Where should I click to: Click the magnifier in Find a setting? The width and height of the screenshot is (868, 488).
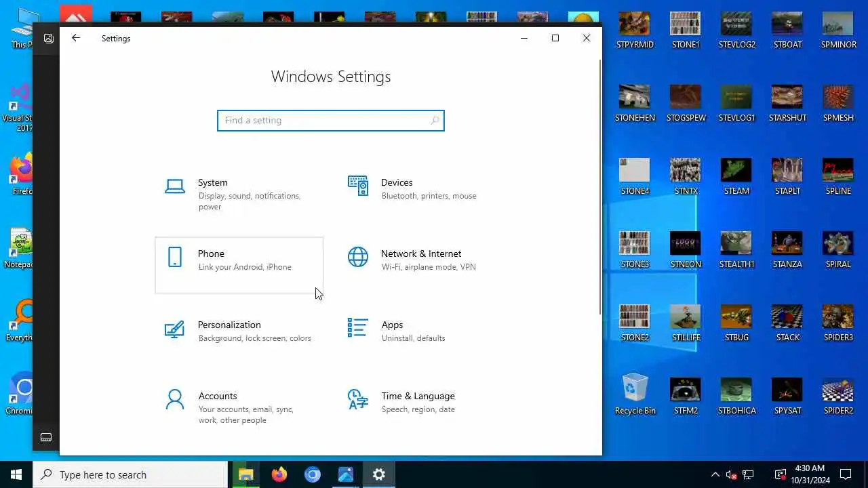point(435,121)
